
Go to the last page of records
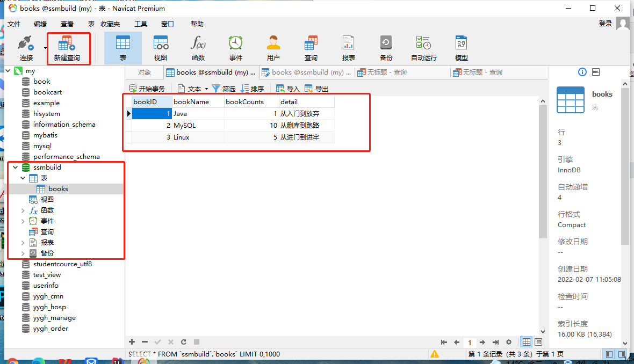496,342
